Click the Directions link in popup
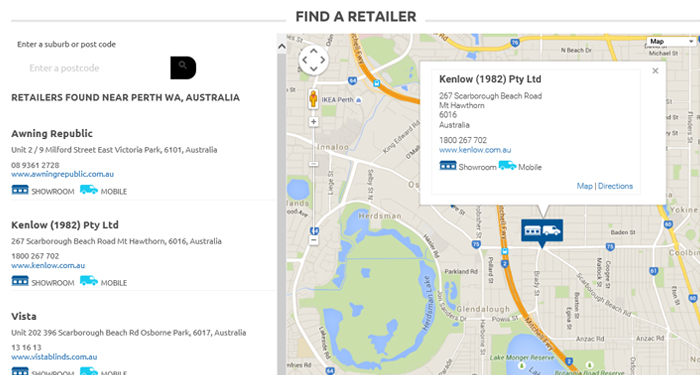The width and height of the screenshot is (700, 375). (615, 186)
